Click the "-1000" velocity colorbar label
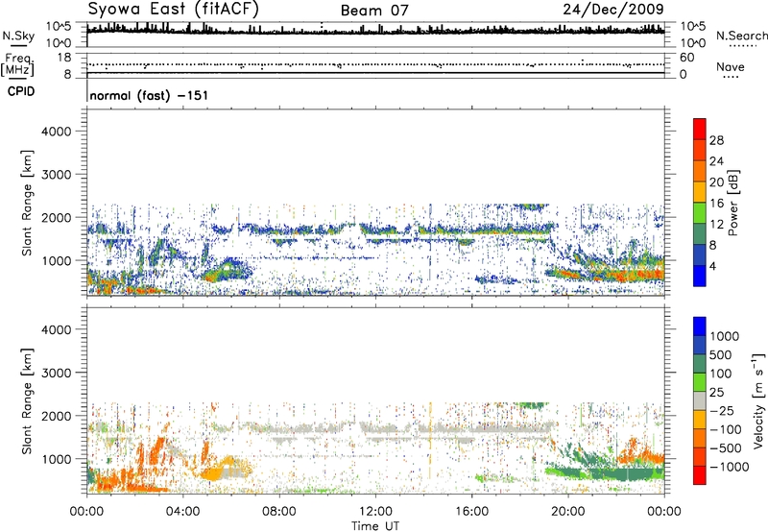Viewport: 768px width, 532px height. click(729, 467)
